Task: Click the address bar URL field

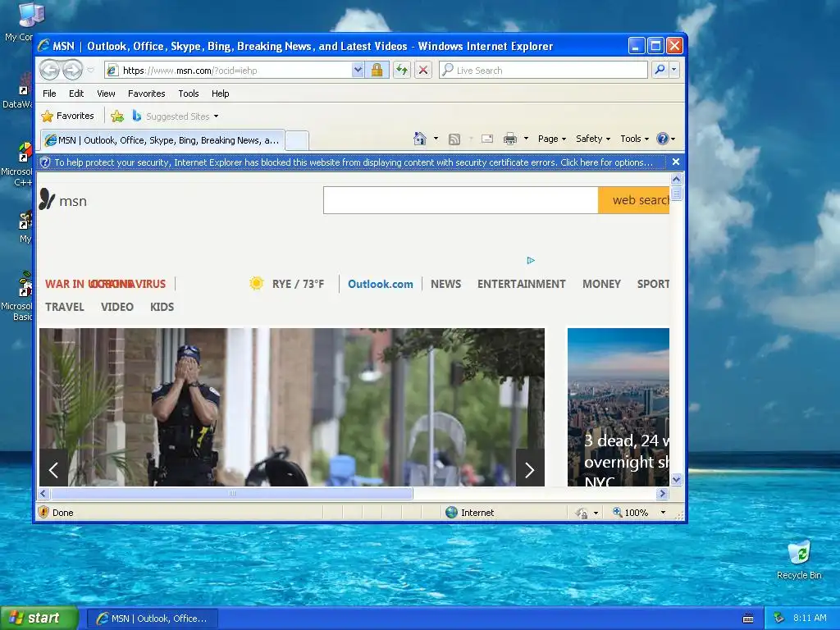Action: tap(231, 71)
